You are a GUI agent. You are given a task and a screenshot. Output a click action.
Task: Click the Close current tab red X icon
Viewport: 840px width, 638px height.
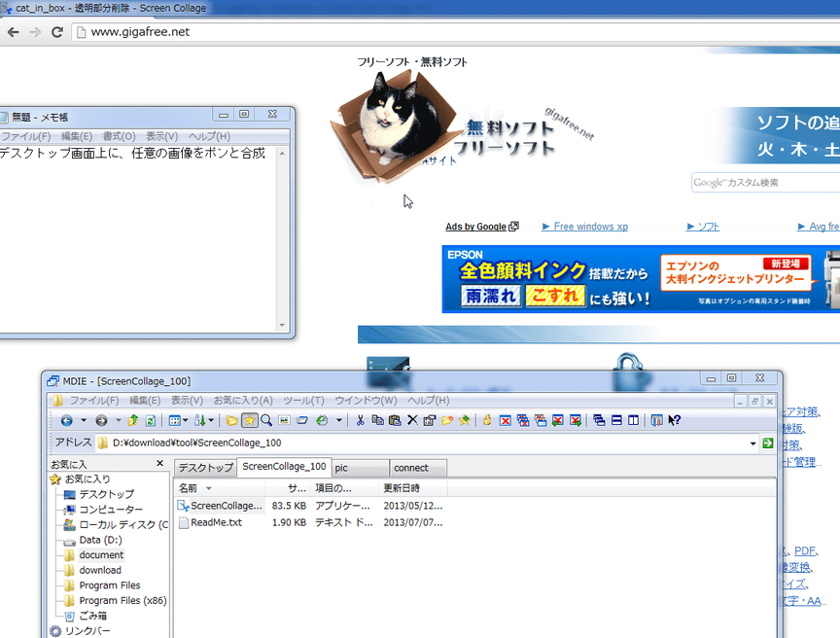tap(505, 420)
